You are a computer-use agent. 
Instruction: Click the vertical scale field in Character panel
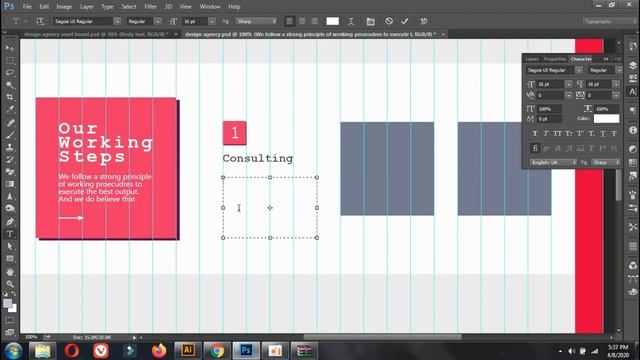[549, 109]
